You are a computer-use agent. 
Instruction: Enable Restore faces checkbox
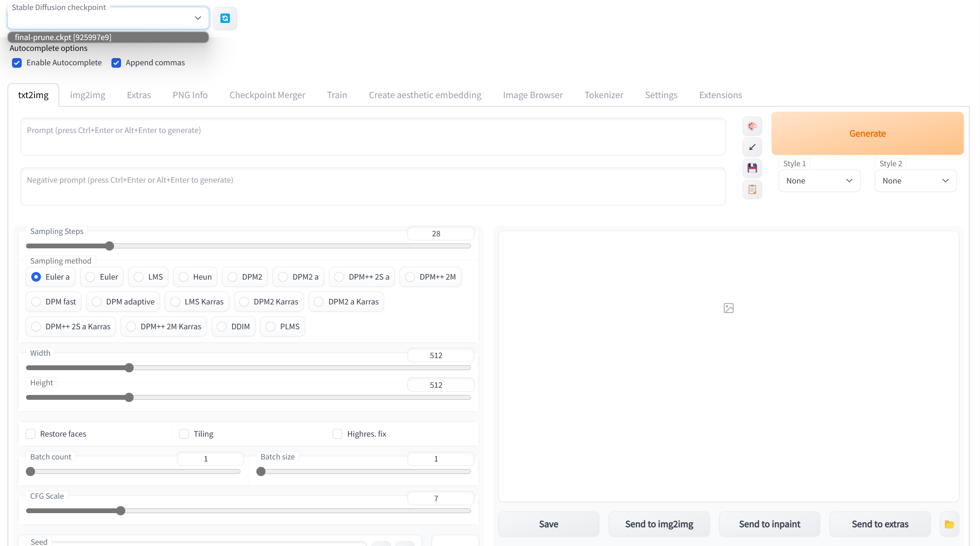tap(31, 434)
